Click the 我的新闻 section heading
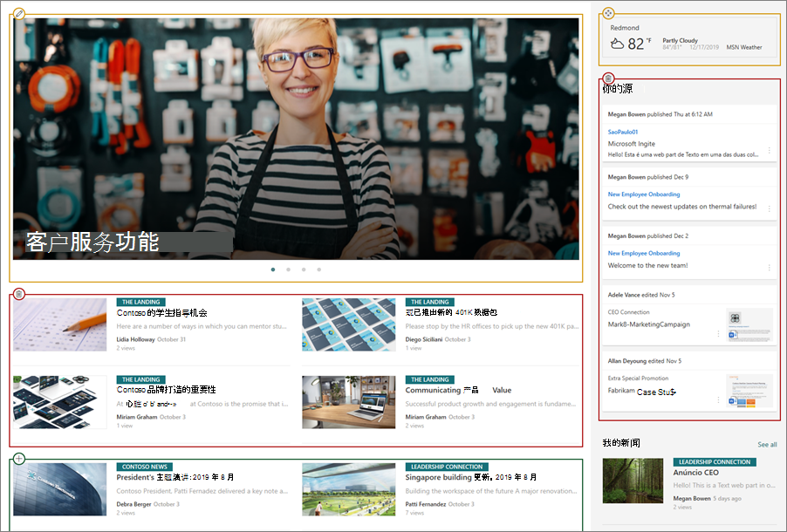Screen dimensions: 787x532 [x=621, y=443]
